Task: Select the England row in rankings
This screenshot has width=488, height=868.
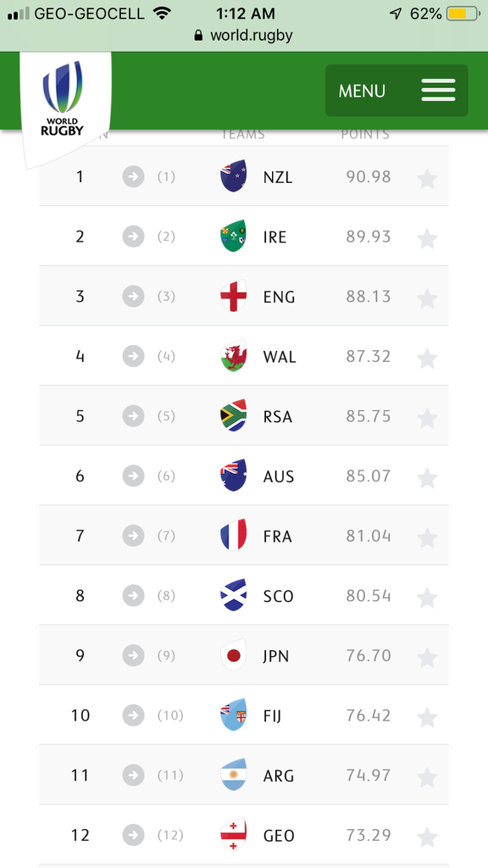Action: click(243, 296)
